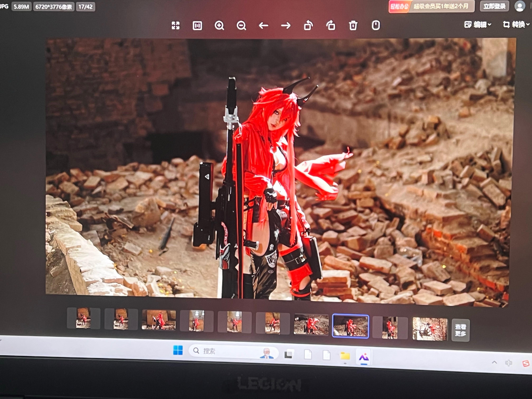This screenshot has height=399, width=532.
Task: Click the 中 input method tray icon
Action: [509, 363]
